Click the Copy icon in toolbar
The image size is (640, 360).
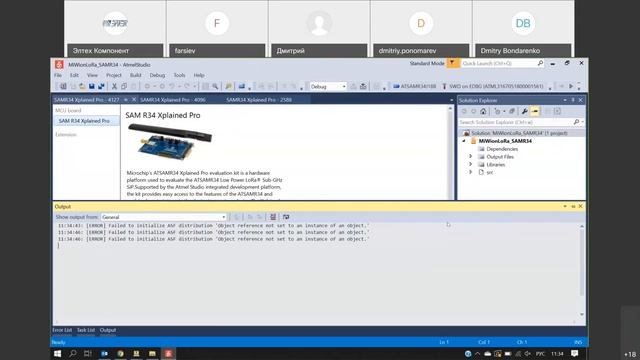pos(124,86)
